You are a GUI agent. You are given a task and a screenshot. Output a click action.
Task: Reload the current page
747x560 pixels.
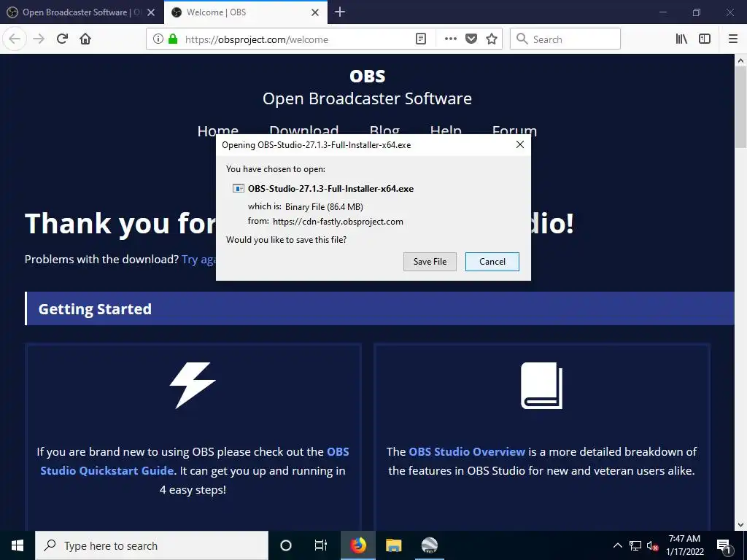click(x=62, y=39)
